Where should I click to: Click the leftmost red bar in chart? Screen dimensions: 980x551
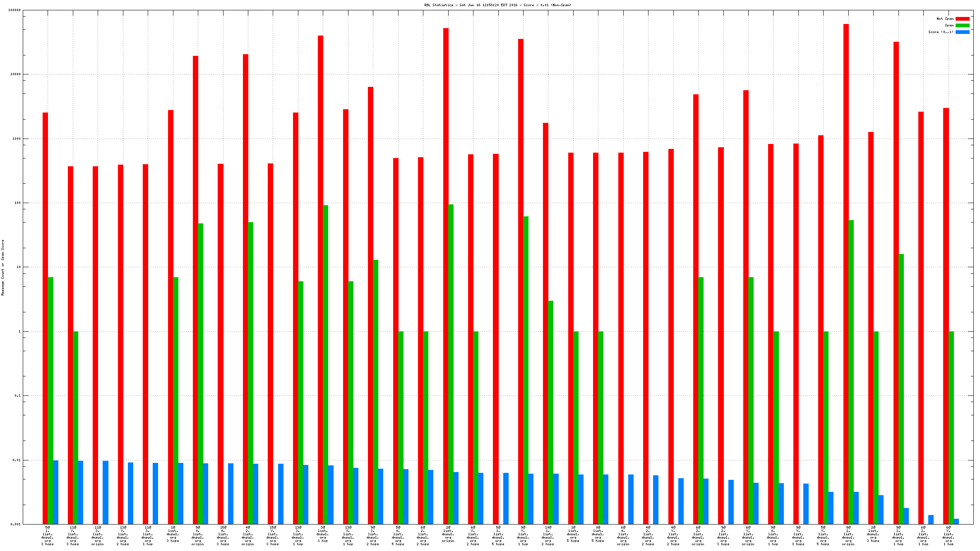tap(45, 318)
